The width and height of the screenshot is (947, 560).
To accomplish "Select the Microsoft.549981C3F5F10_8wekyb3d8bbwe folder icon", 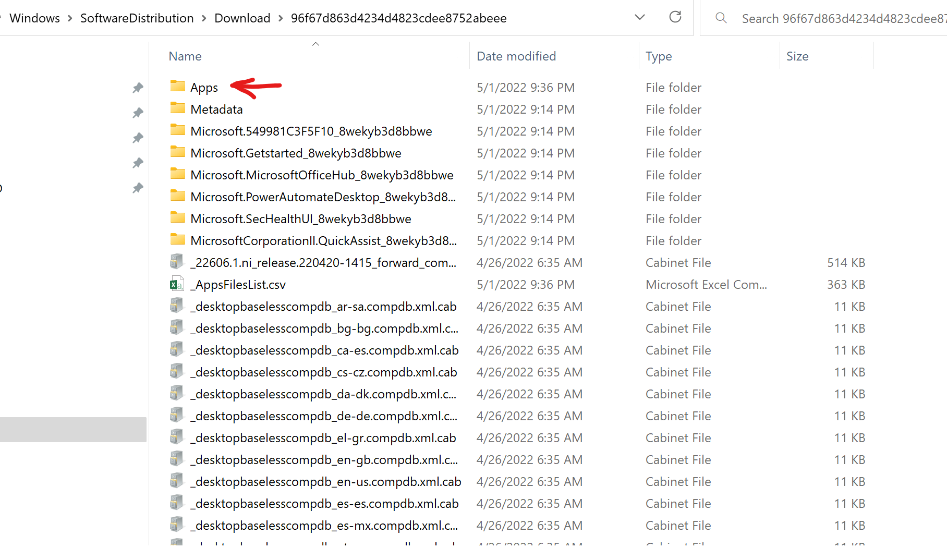I will tap(177, 130).
